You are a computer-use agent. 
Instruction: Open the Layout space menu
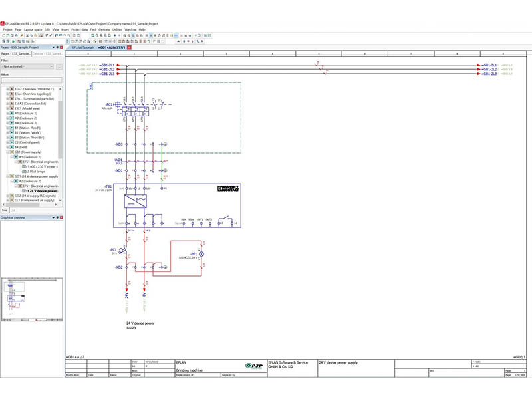[33, 29]
